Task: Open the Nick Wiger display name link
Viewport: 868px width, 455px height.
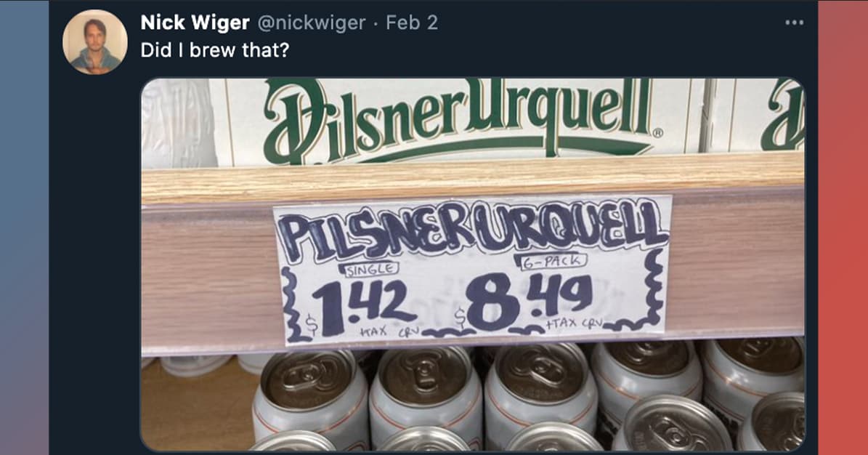Action: [x=195, y=23]
